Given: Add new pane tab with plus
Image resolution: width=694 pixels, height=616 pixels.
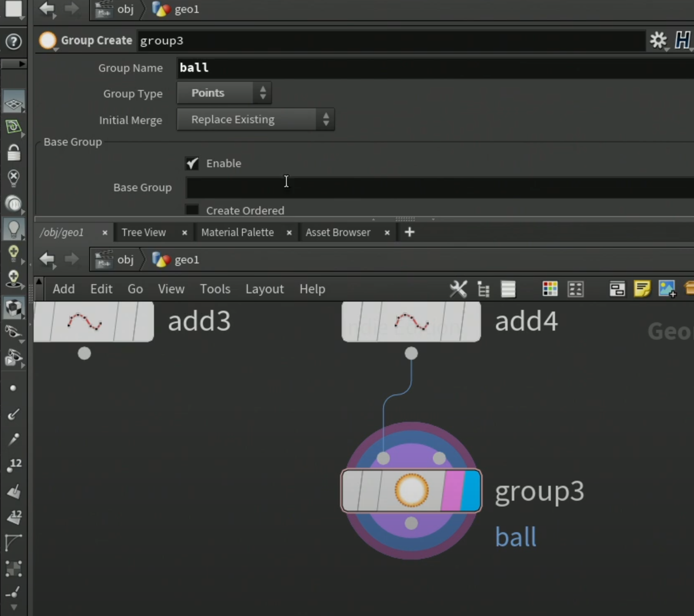Looking at the screenshot, I should coord(409,232).
